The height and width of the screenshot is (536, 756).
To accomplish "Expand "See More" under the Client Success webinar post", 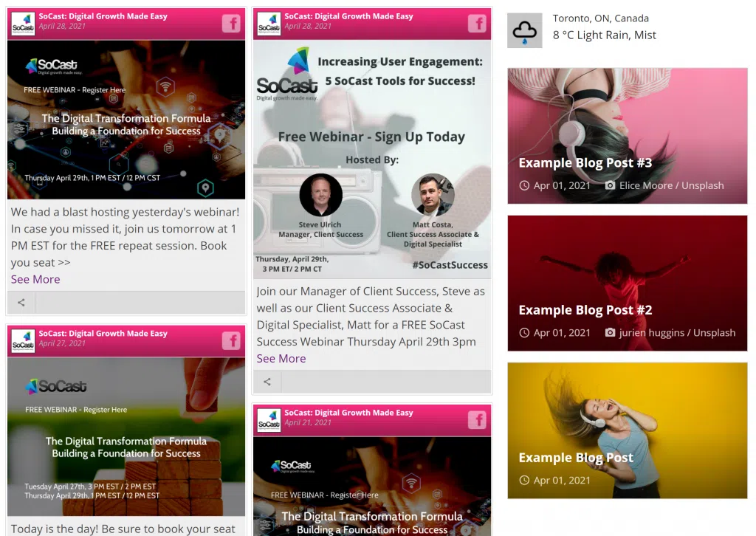I will pos(281,358).
